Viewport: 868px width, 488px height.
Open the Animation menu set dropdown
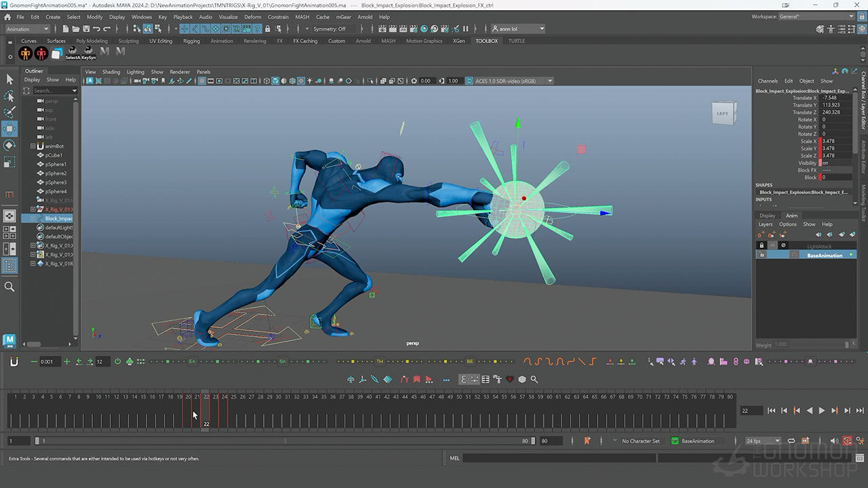[x=27, y=29]
